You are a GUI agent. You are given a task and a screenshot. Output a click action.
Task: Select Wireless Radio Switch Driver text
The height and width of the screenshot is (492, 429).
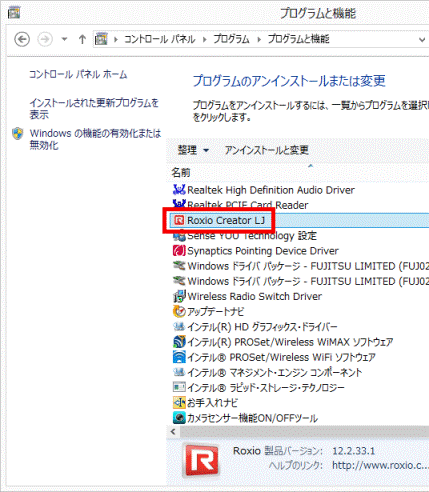tap(255, 296)
